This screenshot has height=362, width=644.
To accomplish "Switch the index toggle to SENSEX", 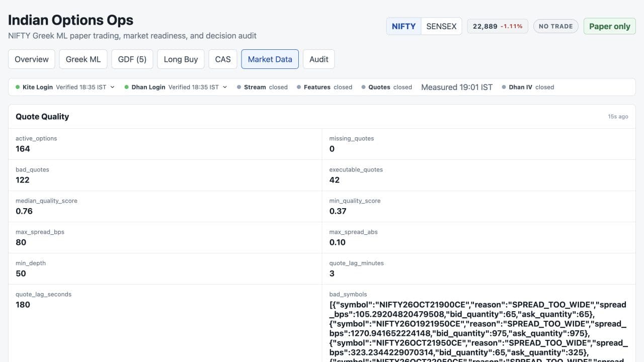I will (x=441, y=26).
